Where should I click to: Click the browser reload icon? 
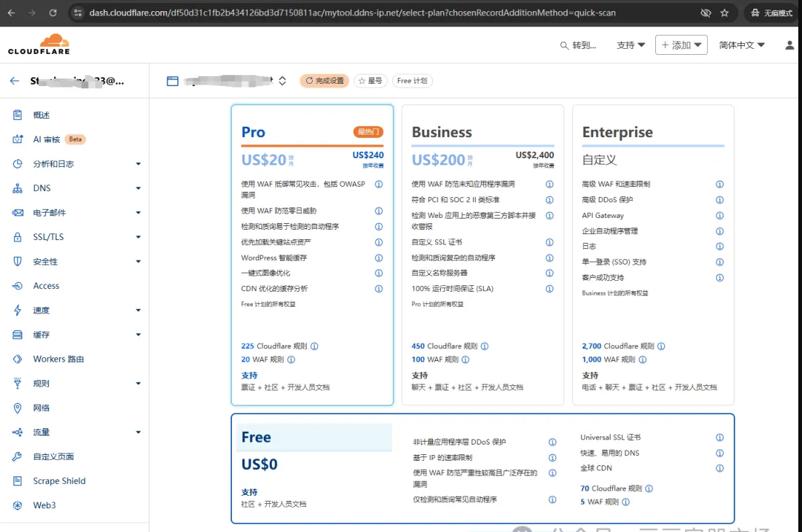click(x=53, y=13)
